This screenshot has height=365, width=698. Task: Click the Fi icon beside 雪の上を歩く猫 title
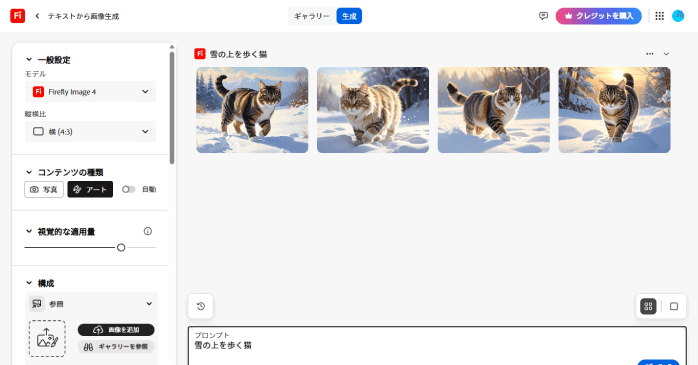pos(200,54)
